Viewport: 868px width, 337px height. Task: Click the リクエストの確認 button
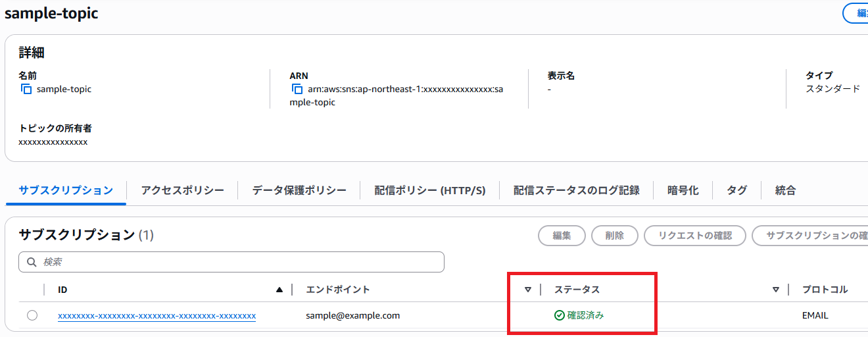point(694,235)
